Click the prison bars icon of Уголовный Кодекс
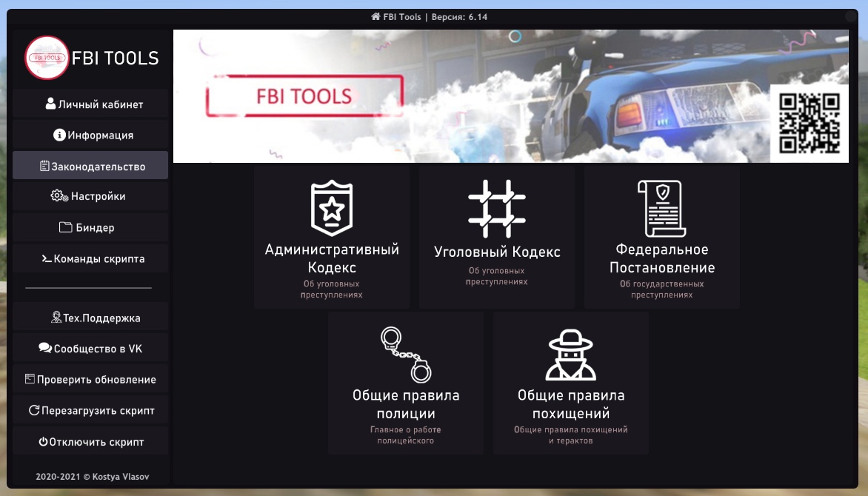868x496 pixels. (496, 209)
